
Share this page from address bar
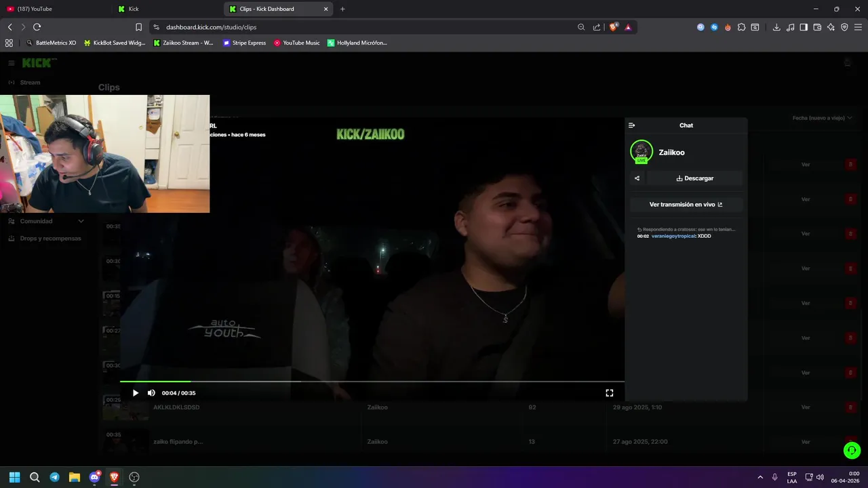(x=597, y=27)
